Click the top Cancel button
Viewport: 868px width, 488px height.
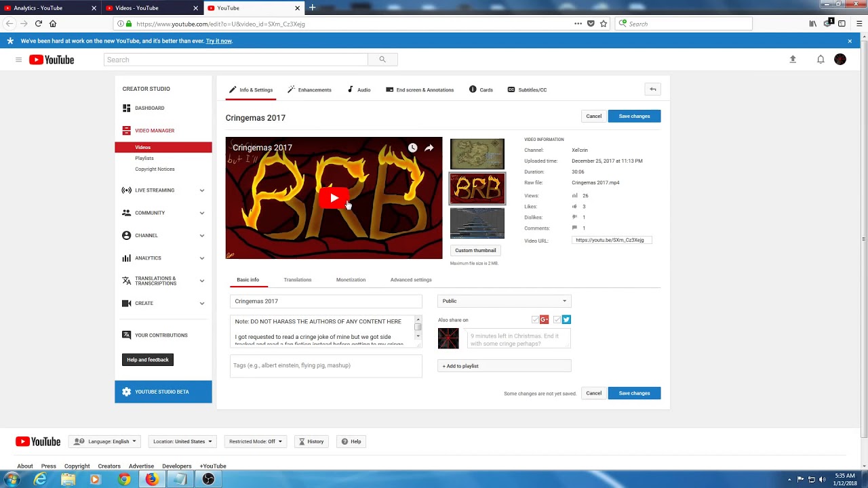pyautogui.click(x=593, y=116)
